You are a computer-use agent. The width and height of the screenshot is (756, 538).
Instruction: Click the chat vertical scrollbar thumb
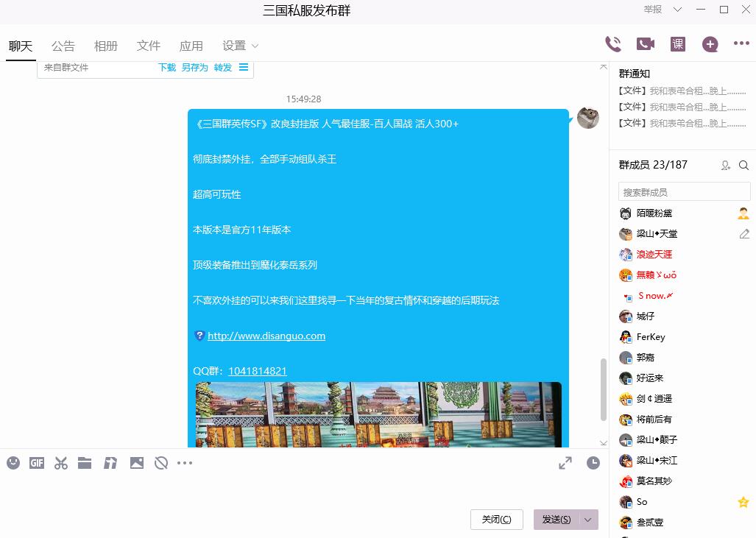(x=603, y=389)
